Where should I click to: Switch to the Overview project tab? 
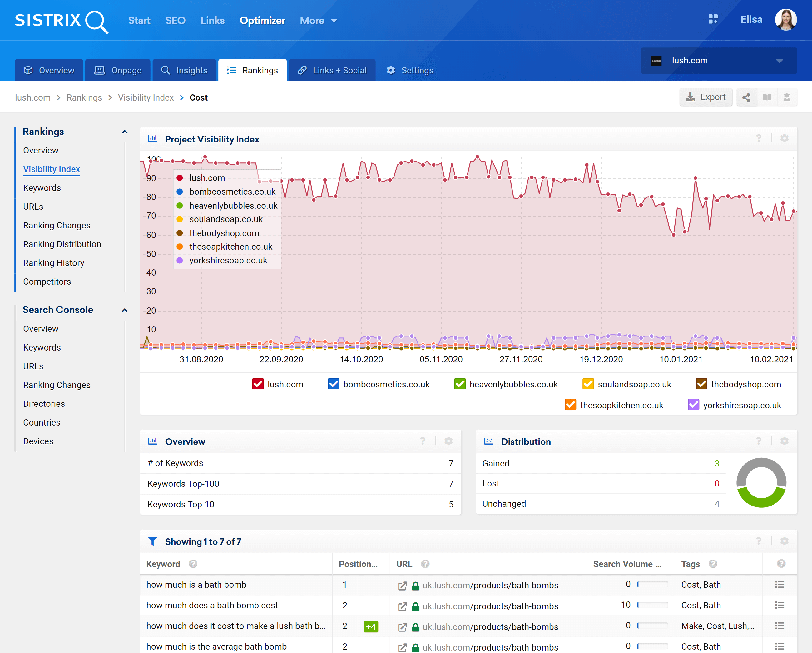tap(49, 71)
